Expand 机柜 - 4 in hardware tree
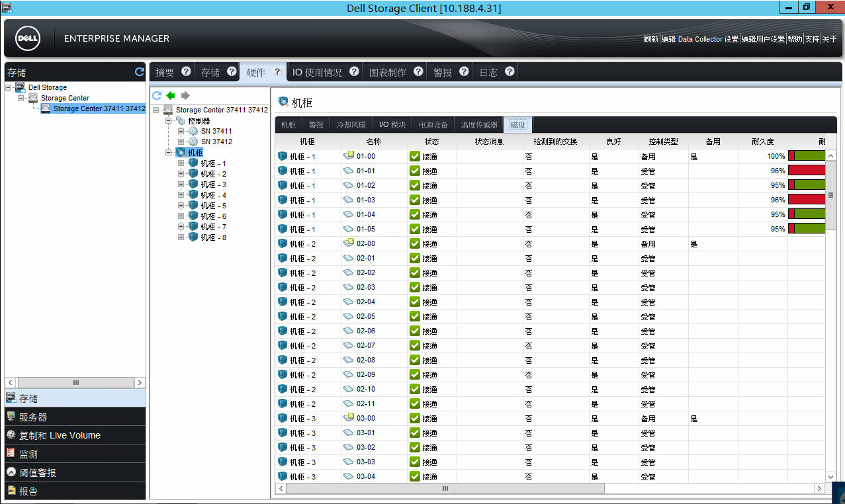 181,194
